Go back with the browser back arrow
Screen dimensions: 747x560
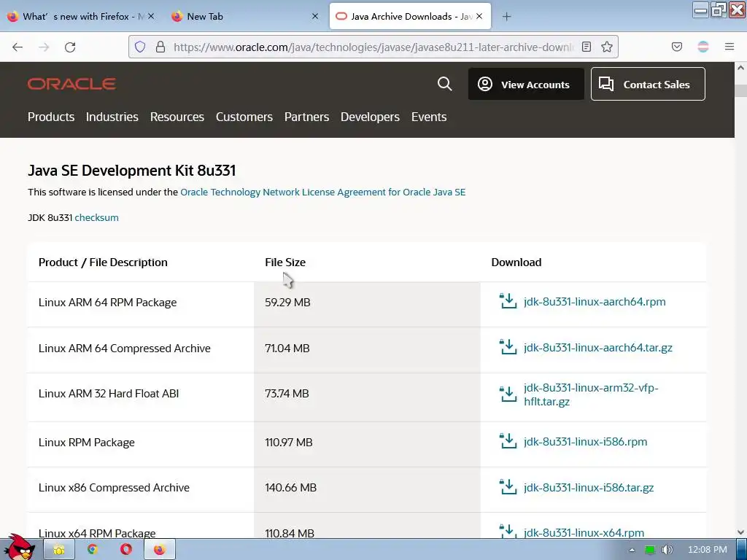coord(18,47)
